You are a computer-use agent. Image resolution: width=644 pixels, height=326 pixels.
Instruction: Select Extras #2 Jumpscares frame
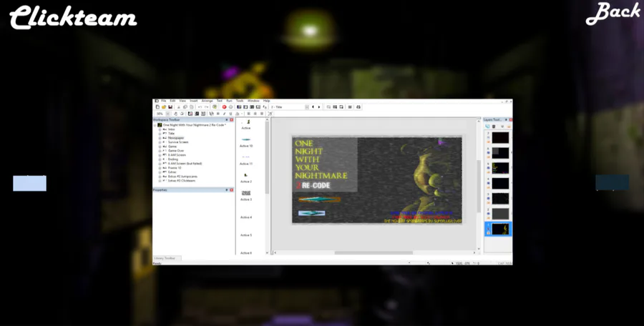click(182, 176)
